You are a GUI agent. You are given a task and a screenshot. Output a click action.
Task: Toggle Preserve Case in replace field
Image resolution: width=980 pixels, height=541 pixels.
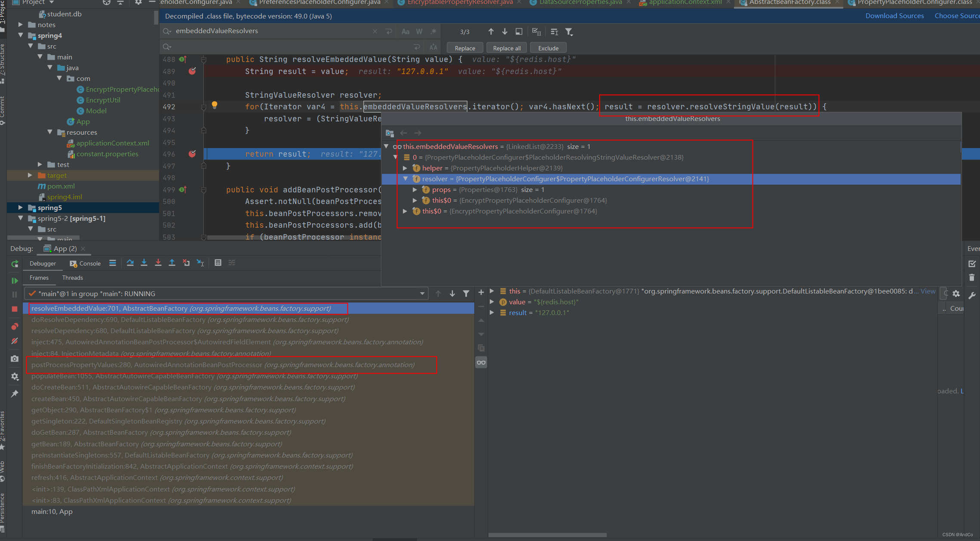[x=433, y=47]
